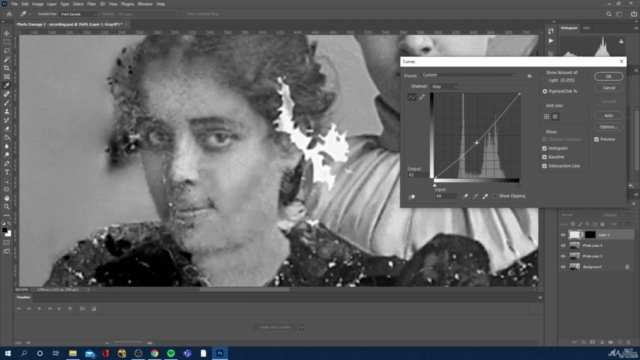Add a layer mask from Layers panel

coord(593,342)
